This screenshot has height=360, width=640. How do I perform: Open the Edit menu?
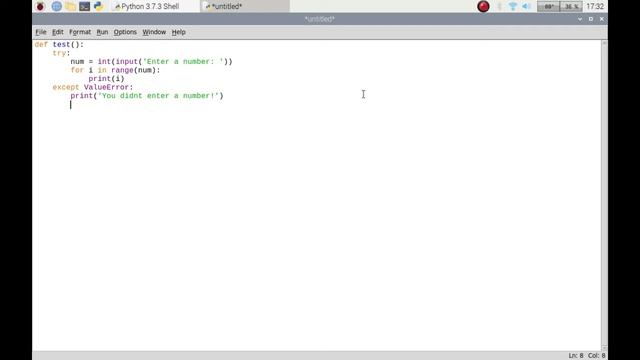tap(58, 32)
